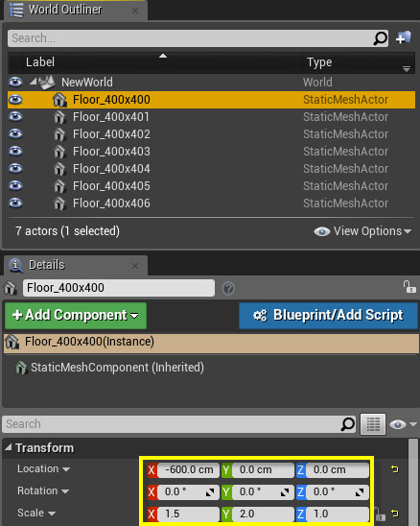
Task: Click the help question mark icon
Action: 228,289
